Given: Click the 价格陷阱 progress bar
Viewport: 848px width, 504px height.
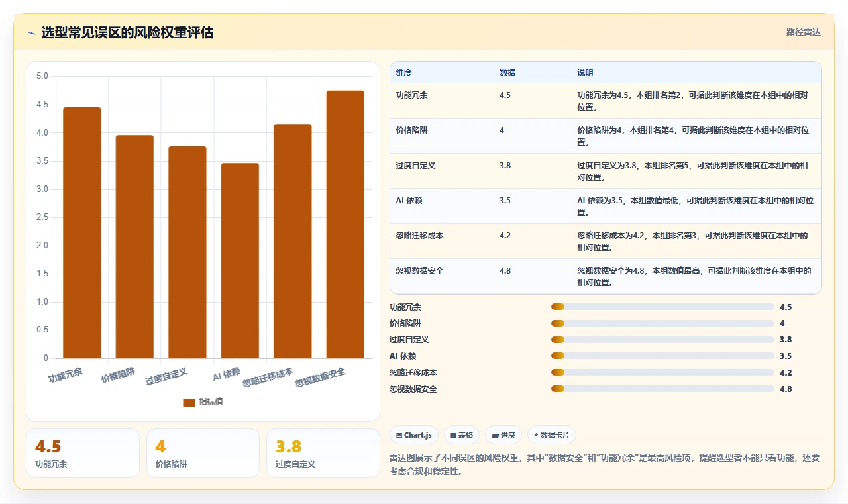Looking at the screenshot, I should pos(662,323).
